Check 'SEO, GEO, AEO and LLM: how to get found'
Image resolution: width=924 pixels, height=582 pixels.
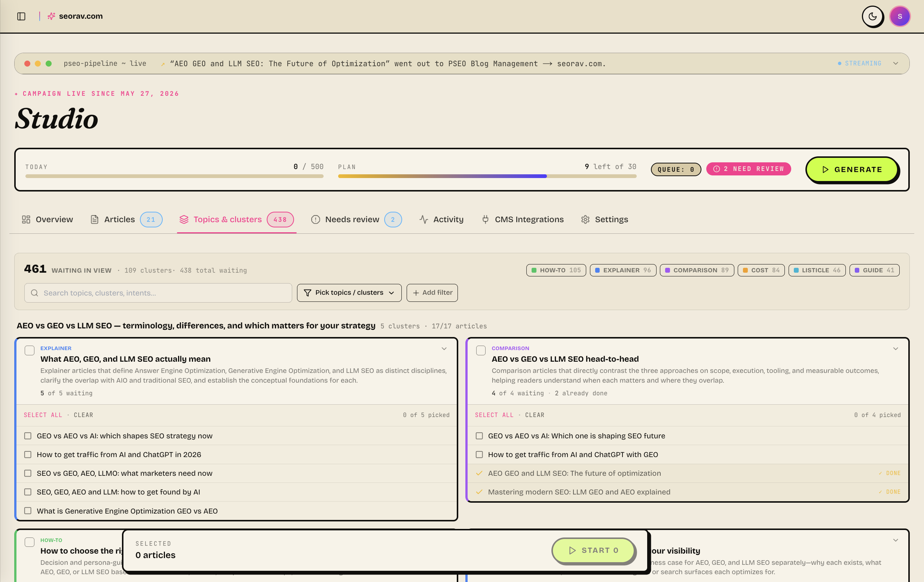point(28,492)
